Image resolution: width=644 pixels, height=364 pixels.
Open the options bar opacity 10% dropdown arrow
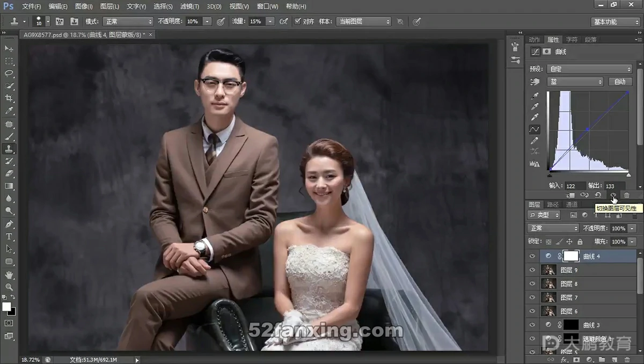tap(207, 21)
